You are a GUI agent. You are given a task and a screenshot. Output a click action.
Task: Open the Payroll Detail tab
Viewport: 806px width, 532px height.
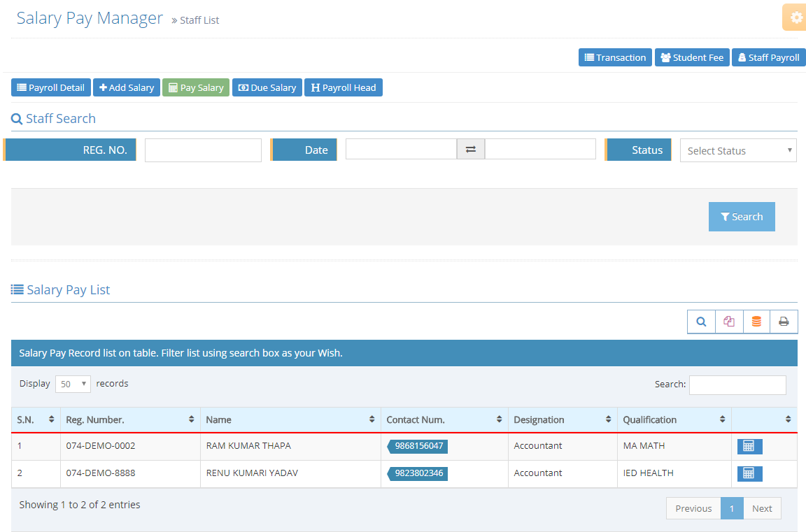[51, 87]
